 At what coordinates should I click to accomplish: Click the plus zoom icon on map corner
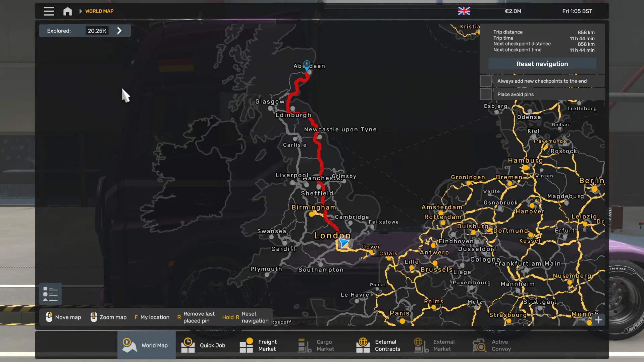598,320
